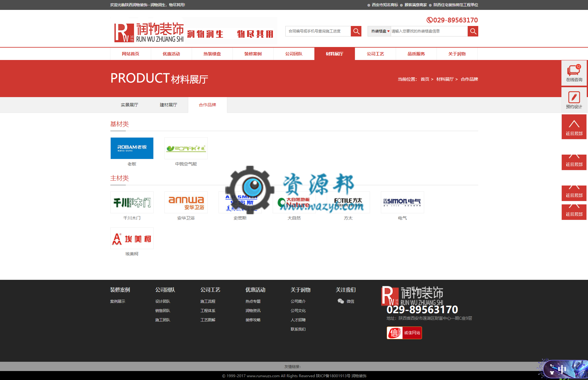The width and height of the screenshot is (588, 380).
Task: Click the first 返回顶部 arrow button
Action: (574, 127)
